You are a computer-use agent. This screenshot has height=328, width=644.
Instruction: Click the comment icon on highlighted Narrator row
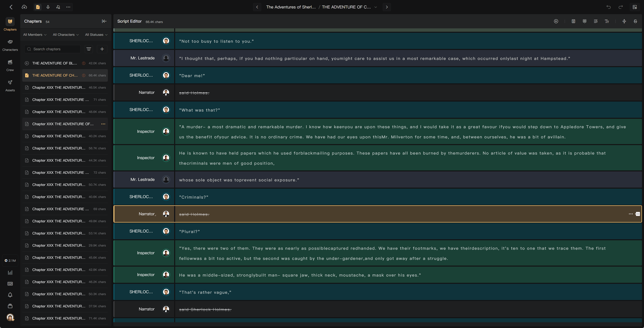point(638,214)
